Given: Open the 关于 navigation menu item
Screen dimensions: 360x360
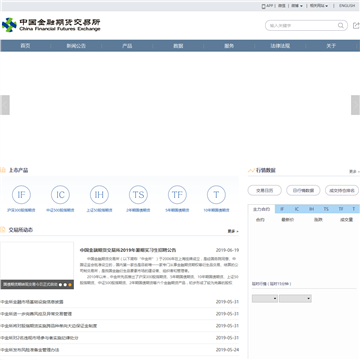Looking at the screenshot, I should pos(331,46).
